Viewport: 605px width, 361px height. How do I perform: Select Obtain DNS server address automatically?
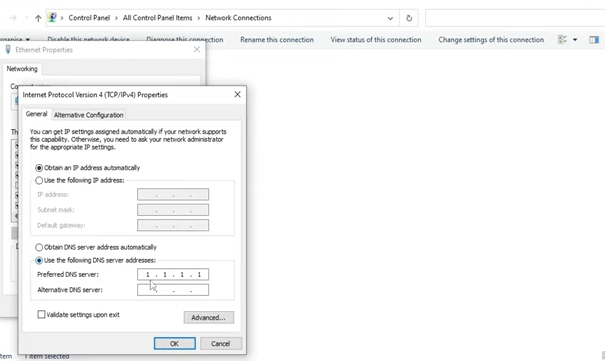click(x=96, y=247)
